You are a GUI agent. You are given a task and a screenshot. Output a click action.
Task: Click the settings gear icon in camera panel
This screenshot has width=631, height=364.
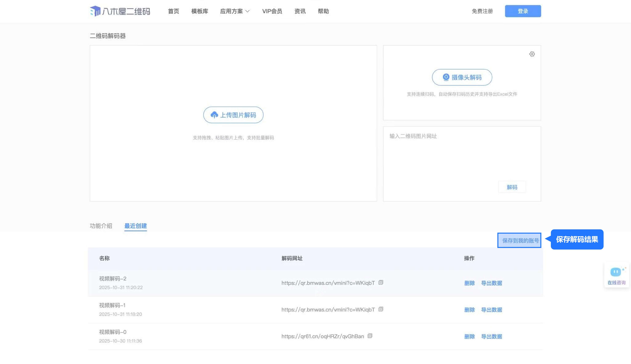(x=532, y=54)
